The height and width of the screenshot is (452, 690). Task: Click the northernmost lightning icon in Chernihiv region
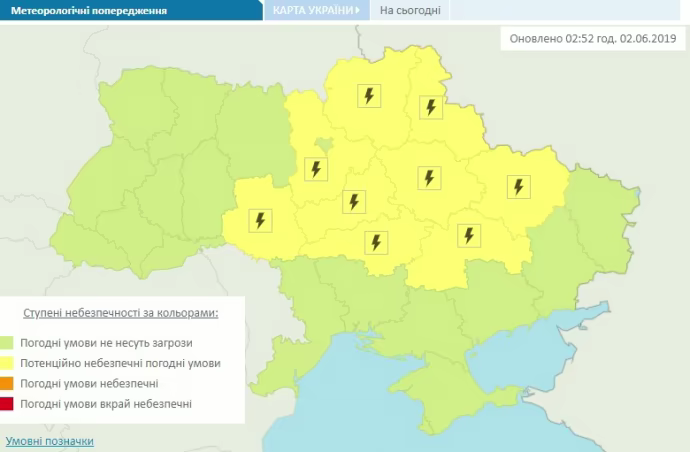[370, 96]
